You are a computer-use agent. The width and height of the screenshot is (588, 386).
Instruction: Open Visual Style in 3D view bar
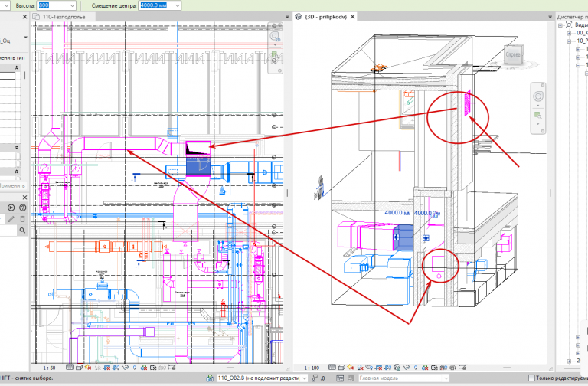(341, 368)
